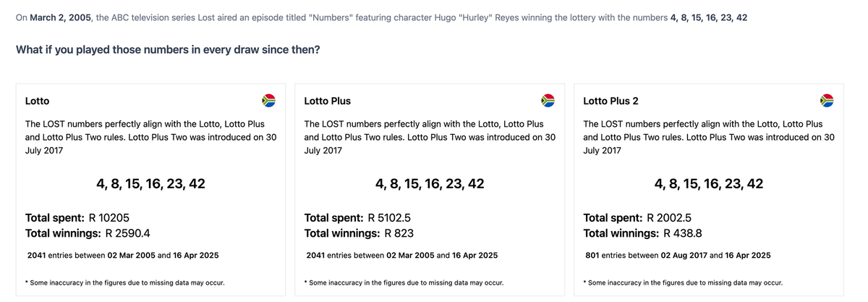This screenshot has width=868, height=302.
Task: Click the March 2, 2005 date in the intro
Action: tap(61, 17)
